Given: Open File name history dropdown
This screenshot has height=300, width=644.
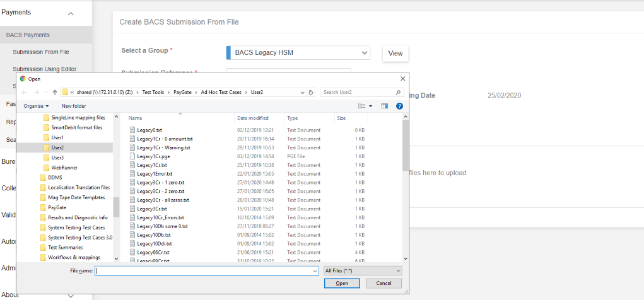Looking at the screenshot, I should coord(315,271).
